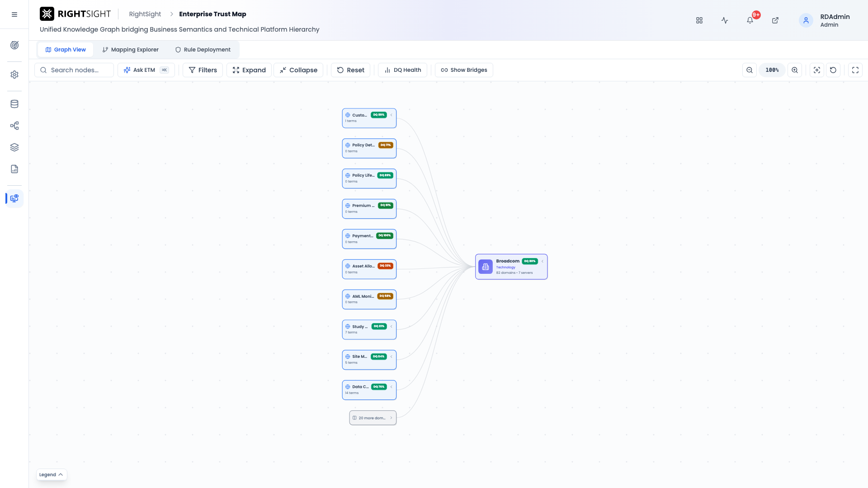Collapse the Study node chevron

(392, 326)
